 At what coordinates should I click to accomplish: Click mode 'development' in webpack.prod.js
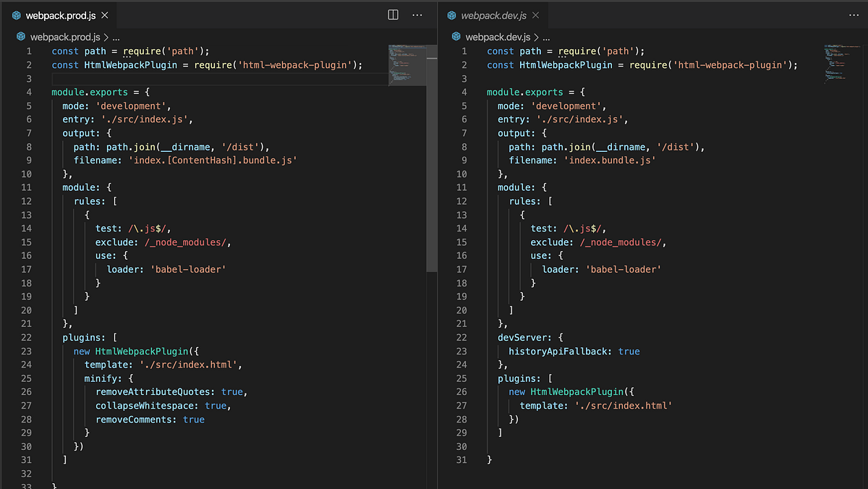(131, 106)
